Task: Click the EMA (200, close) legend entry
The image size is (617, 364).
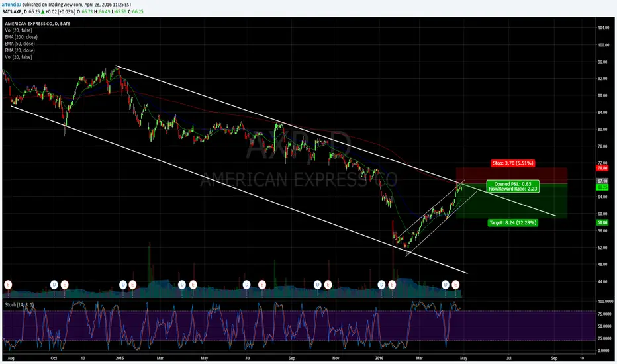Action: click(21, 37)
